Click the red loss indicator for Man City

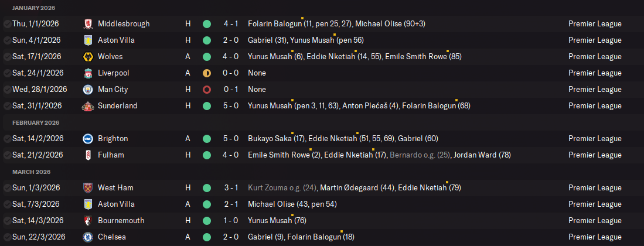[206, 90]
